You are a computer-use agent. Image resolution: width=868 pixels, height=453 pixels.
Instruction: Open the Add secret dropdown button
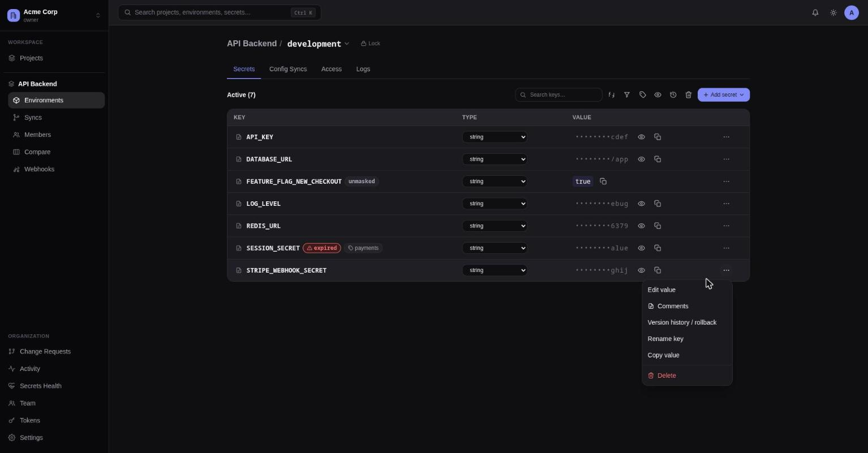(x=724, y=95)
